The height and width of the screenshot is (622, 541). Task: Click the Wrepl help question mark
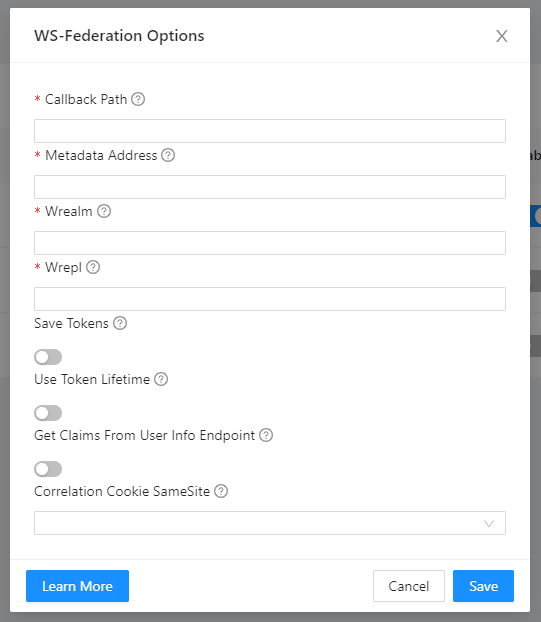point(93,267)
